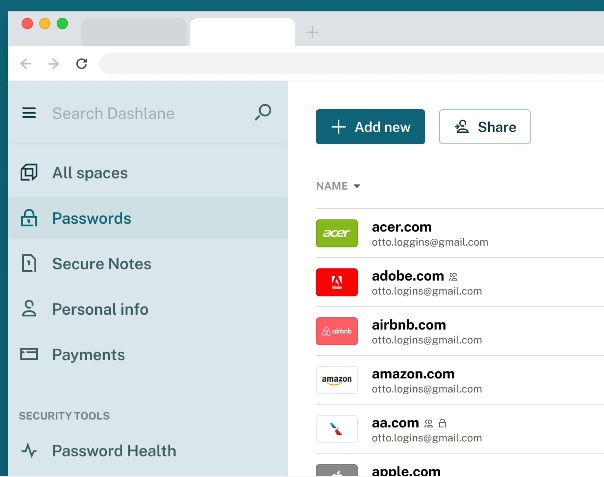Open a new browser tab with plus
This screenshot has height=477, width=604.
tap(312, 32)
